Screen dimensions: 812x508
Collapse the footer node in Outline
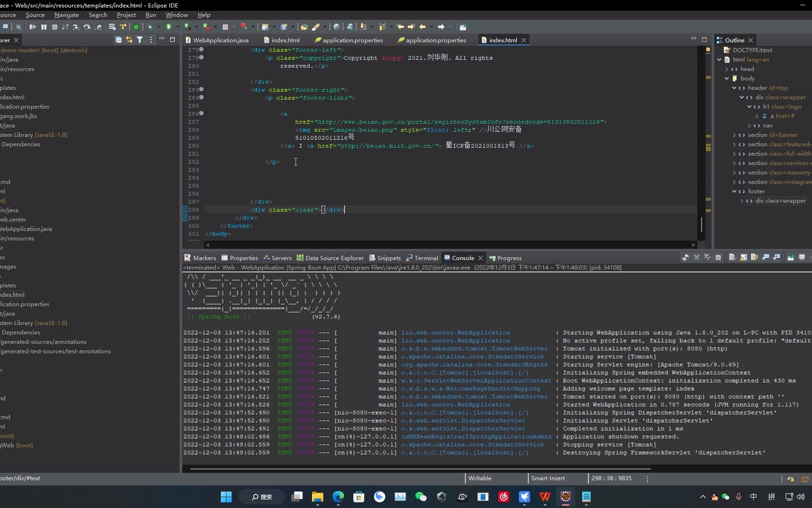click(x=734, y=191)
